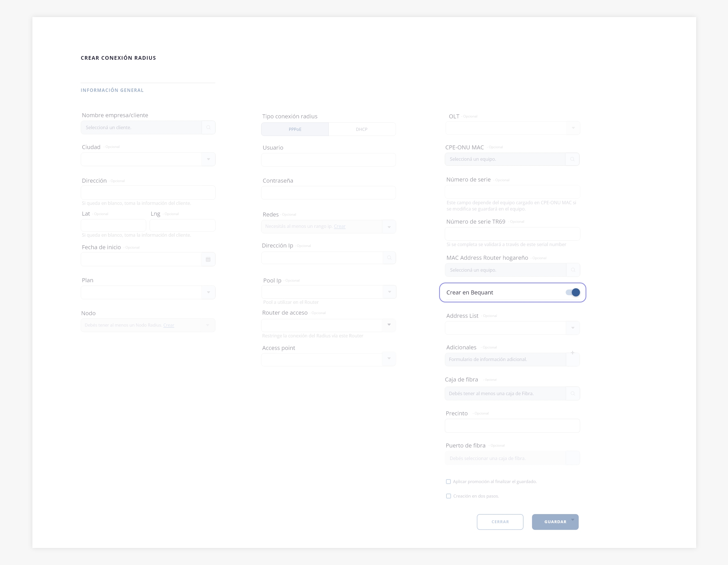Expand the OLT dropdown
This screenshot has height=565, width=728.
point(573,128)
